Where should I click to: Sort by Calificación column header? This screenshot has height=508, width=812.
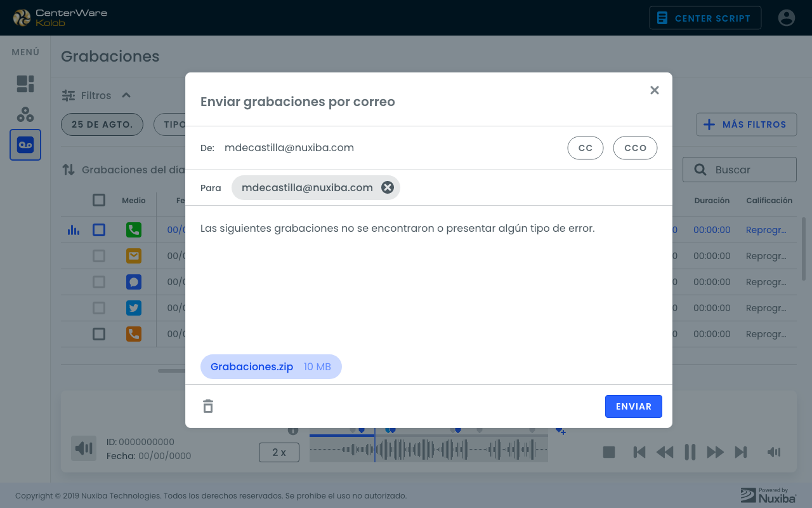(769, 200)
